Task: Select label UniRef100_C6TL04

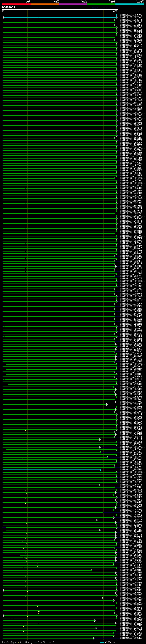Action: click(x=131, y=50)
